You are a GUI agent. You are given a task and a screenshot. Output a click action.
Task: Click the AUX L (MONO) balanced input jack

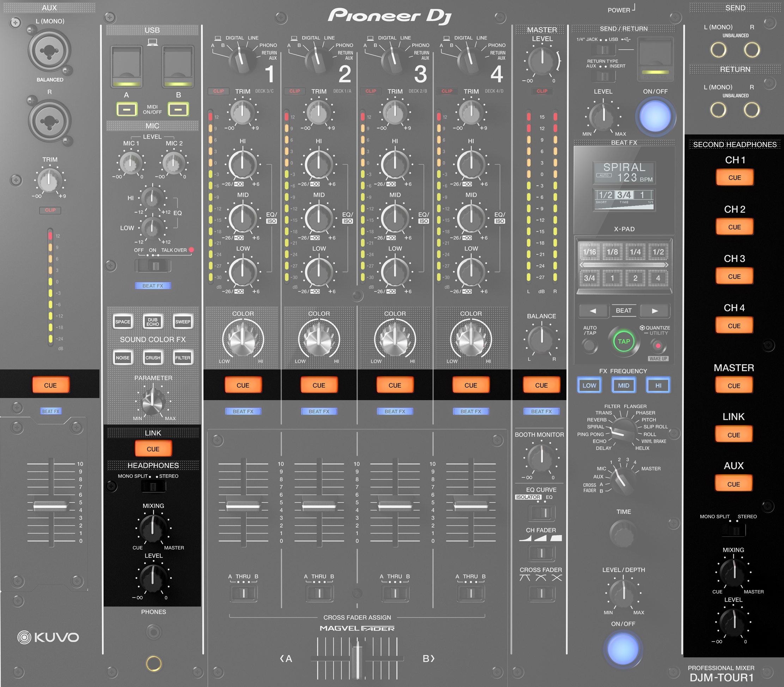(x=49, y=50)
